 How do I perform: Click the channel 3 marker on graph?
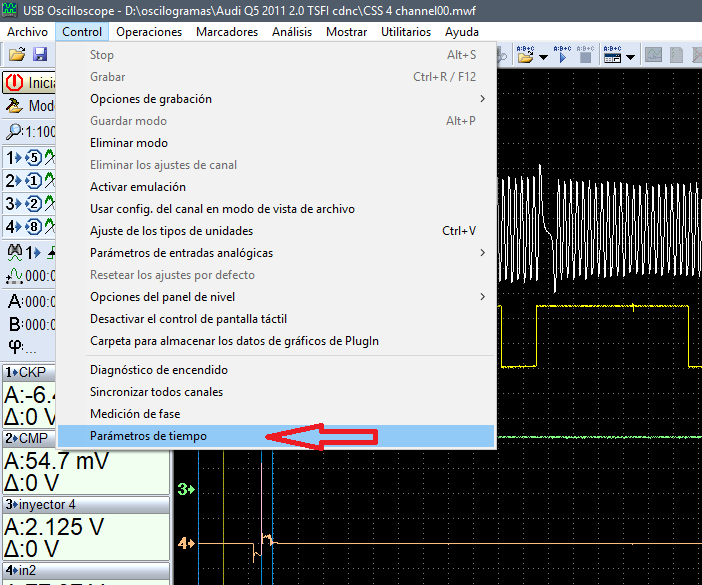coord(184,489)
